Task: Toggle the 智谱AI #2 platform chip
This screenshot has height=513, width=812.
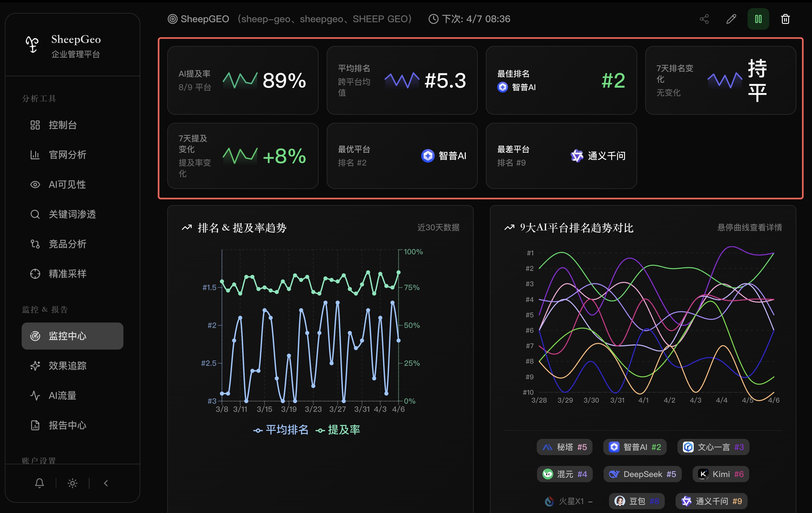Action: click(635, 447)
